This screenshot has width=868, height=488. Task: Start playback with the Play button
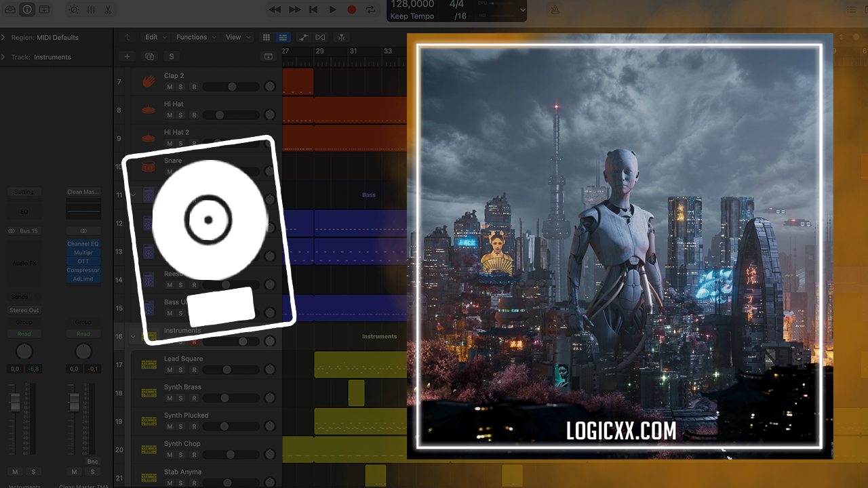pyautogui.click(x=332, y=9)
